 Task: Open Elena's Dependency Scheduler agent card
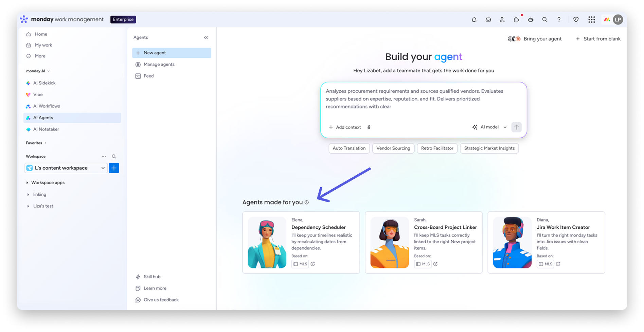click(301, 243)
